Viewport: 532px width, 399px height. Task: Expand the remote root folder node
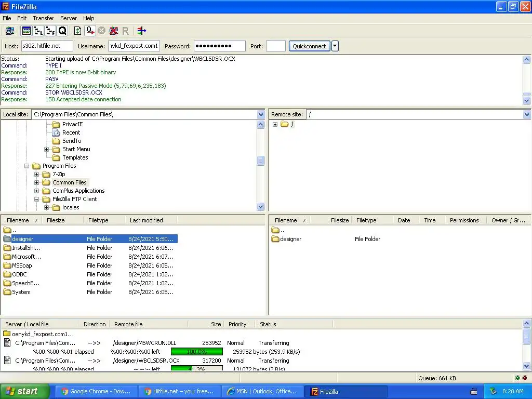click(x=275, y=124)
